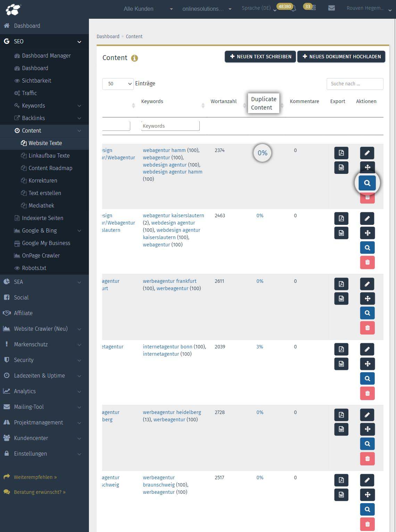Open 3% duplicate content value for bonn
Viewport: 396px width, 532px height.
[x=259, y=347]
